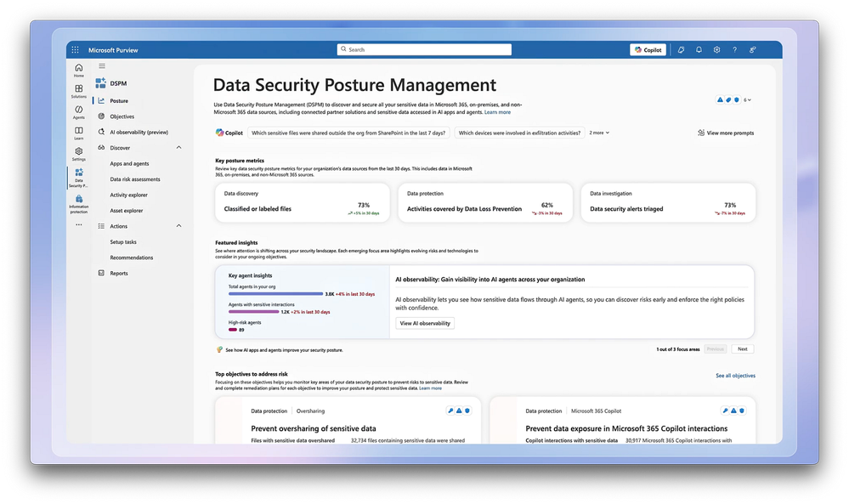Click Learn more link under Top objectives
Screen dimensions: 849x504
(431, 388)
